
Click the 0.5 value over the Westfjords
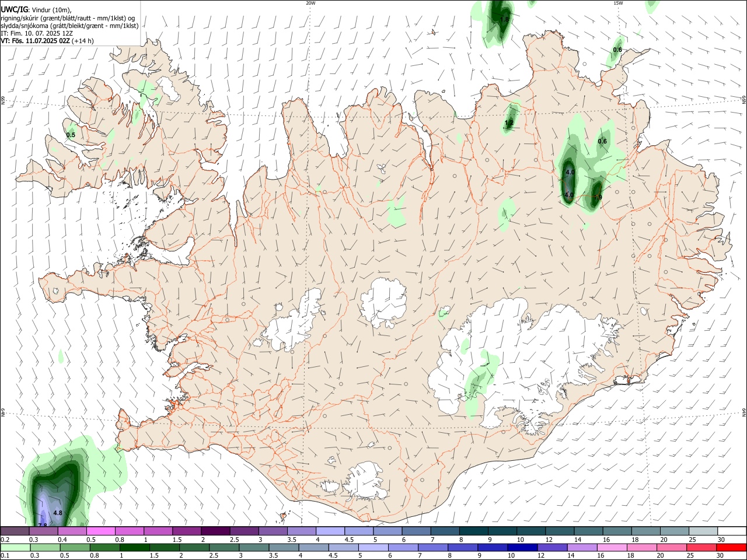click(x=71, y=135)
